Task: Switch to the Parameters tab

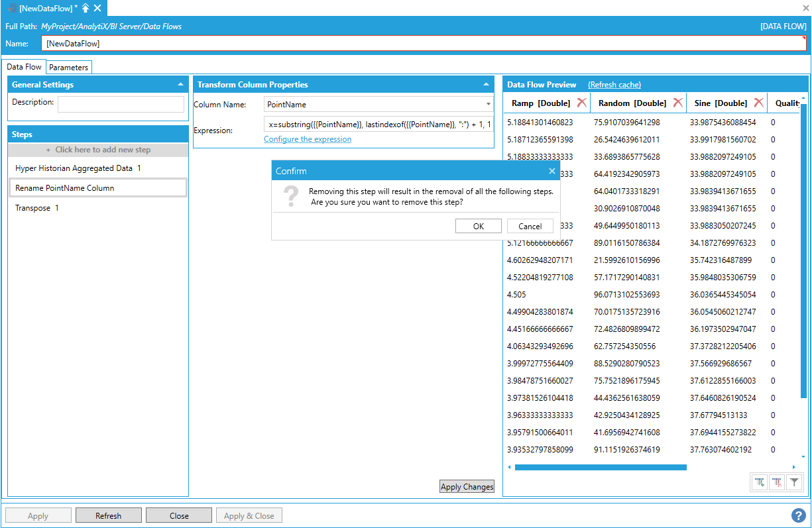Action: [68, 68]
